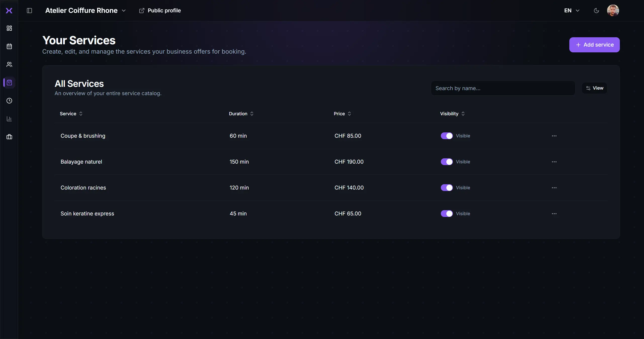644x339 pixels.
Task: Open the briefcase icon in the sidebar
Action: coord(9,137)
